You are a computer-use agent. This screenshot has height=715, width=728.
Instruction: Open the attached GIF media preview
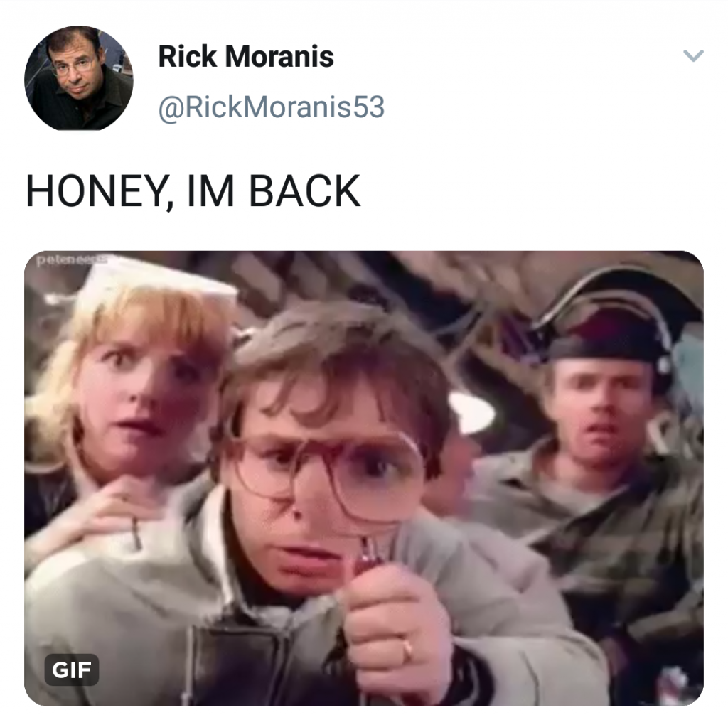pyautogui.click(x=364, y=478)
